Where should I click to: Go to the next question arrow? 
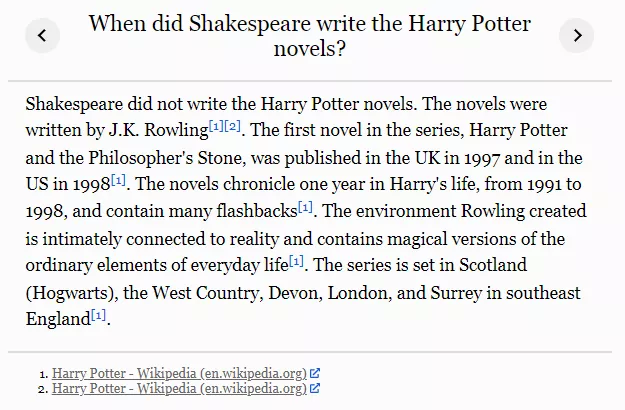point(576,36)
